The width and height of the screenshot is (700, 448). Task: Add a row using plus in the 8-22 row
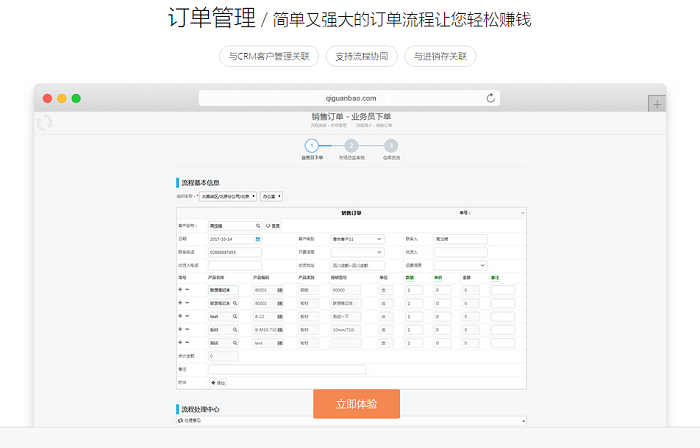180,316
